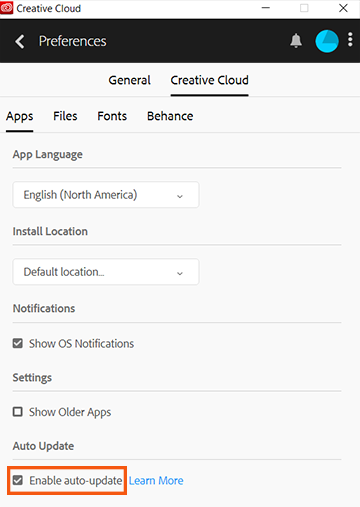
Task: Click the Preferences heading text
Action: (72, 41)
